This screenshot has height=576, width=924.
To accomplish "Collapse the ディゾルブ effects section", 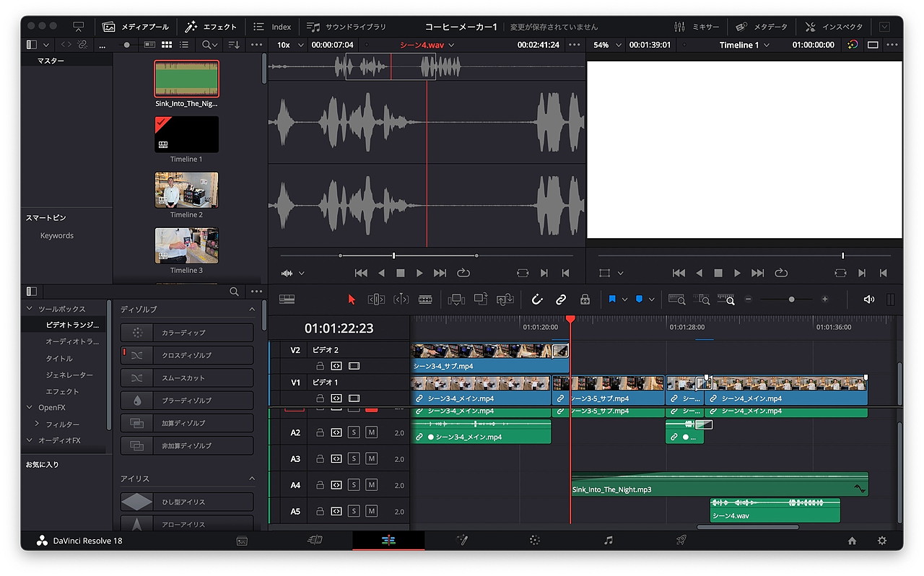I will [x=252, y=309].
